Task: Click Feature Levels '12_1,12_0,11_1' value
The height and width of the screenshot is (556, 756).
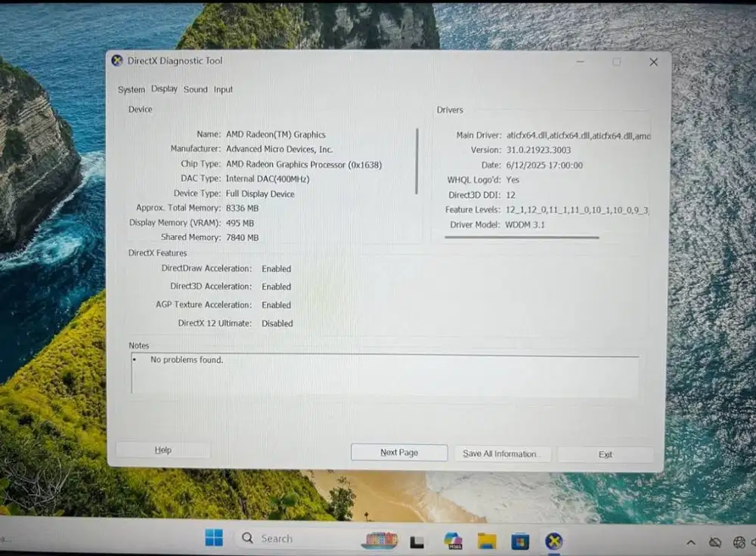Action: tap(577, 210)
